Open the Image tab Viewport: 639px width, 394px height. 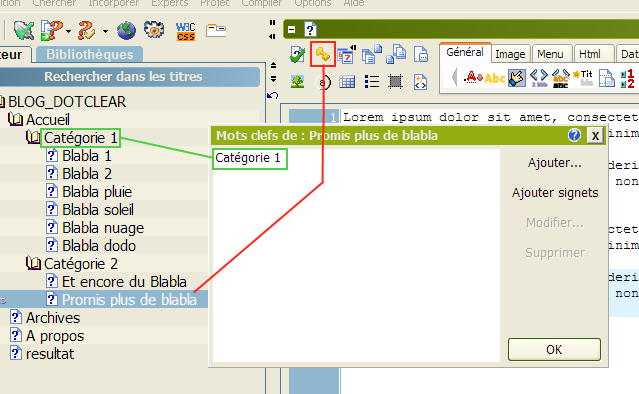[x=510, y=54]
